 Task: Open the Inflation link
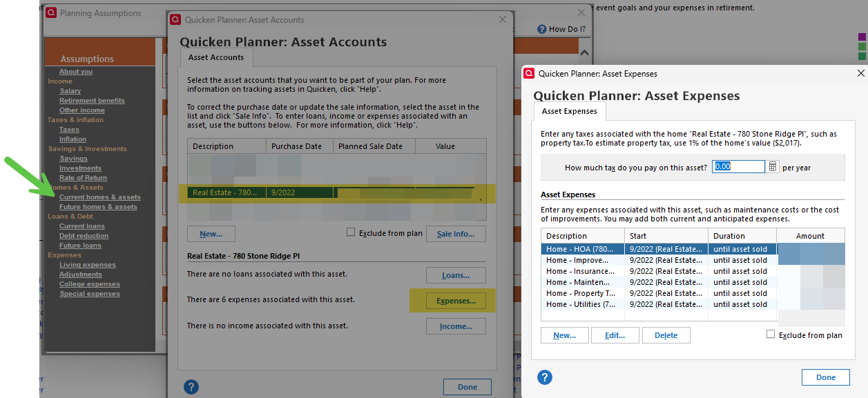73,139
